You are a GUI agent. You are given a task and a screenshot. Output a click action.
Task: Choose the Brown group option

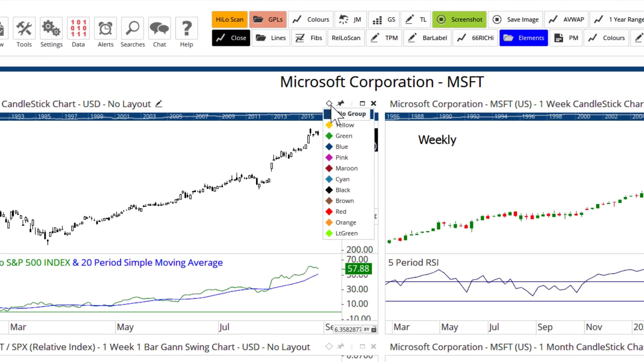(x=348, y=201)
